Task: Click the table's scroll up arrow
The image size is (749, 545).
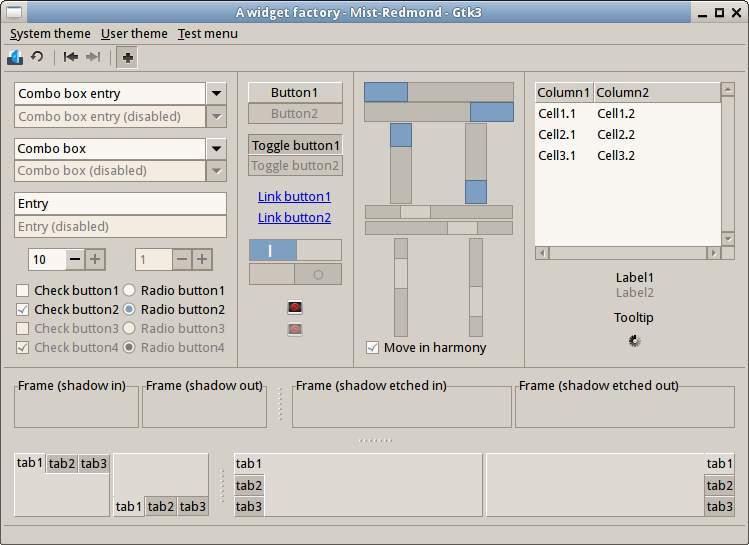Action: point(728,89)
